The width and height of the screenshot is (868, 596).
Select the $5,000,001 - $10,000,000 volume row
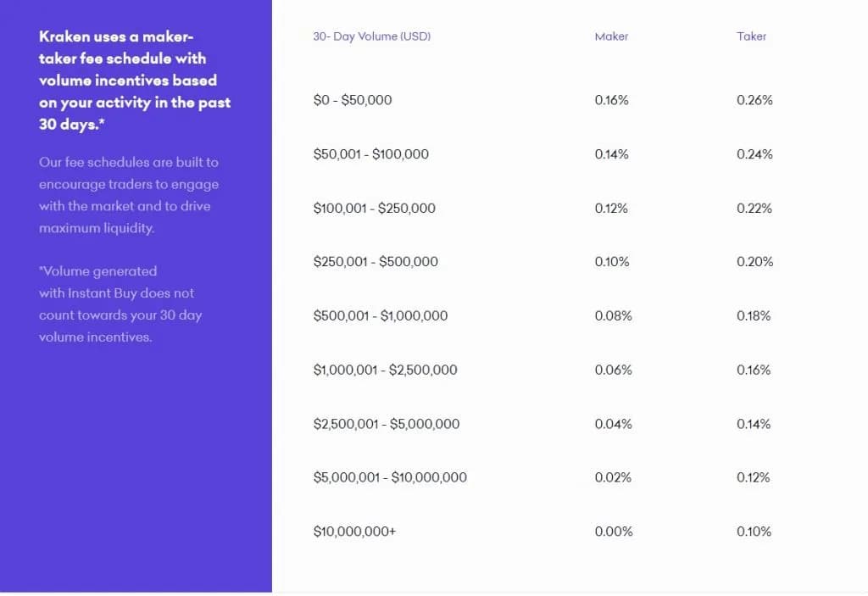click(390, 477)
